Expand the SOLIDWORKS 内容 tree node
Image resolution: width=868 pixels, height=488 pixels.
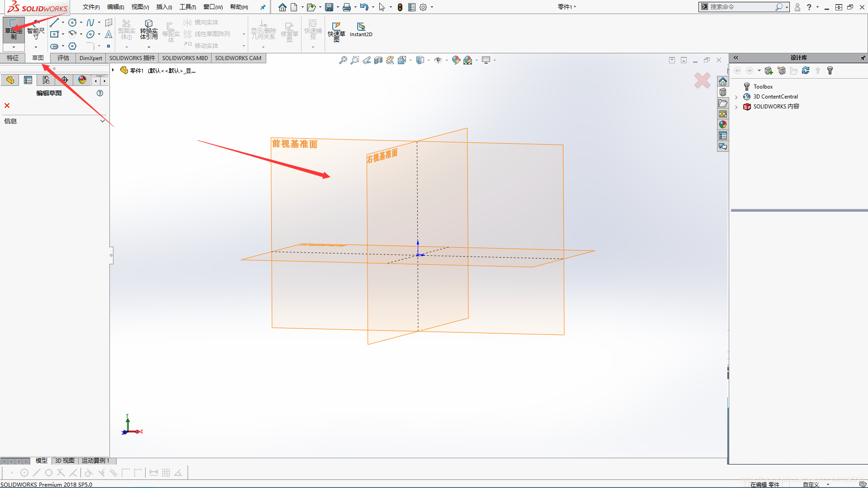(x=736, y=107)
